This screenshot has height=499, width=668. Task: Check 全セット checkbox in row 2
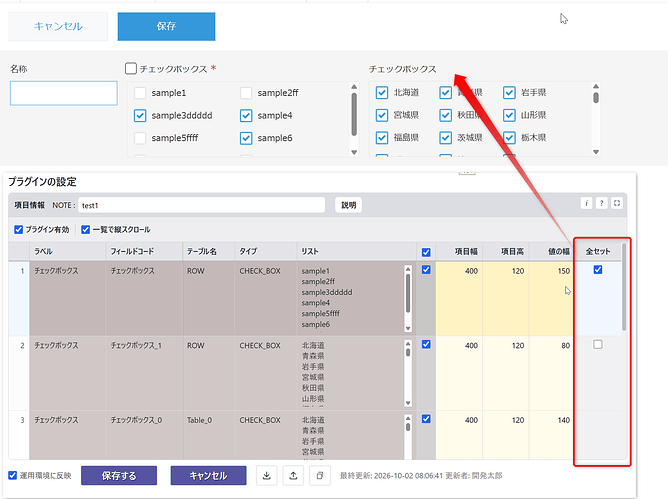(598, 344)
